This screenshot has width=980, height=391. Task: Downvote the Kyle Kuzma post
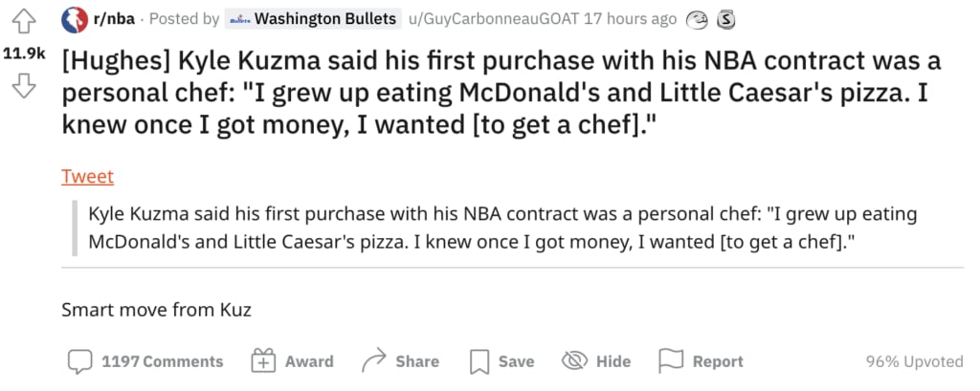24,86
